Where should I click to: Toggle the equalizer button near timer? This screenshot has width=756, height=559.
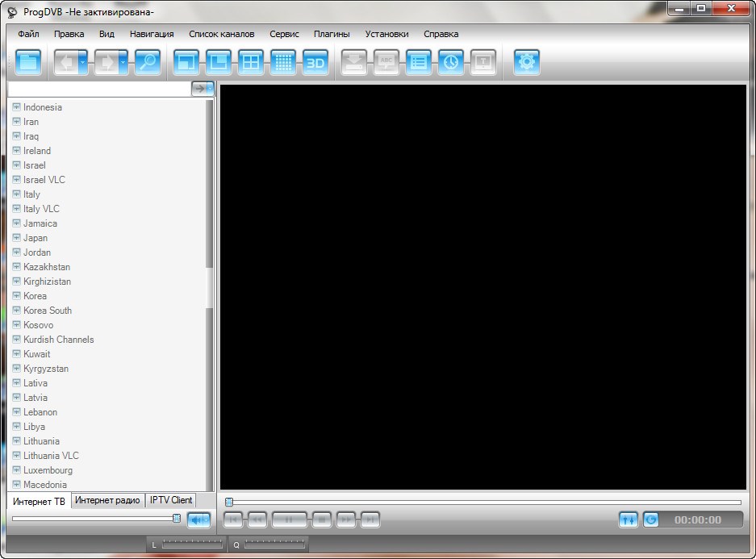pos(629,520)
